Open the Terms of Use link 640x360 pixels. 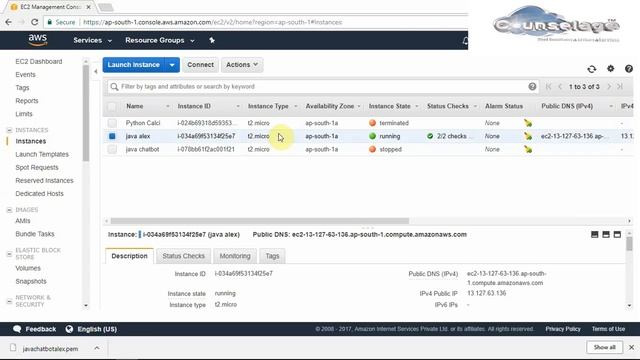point(608,329)
